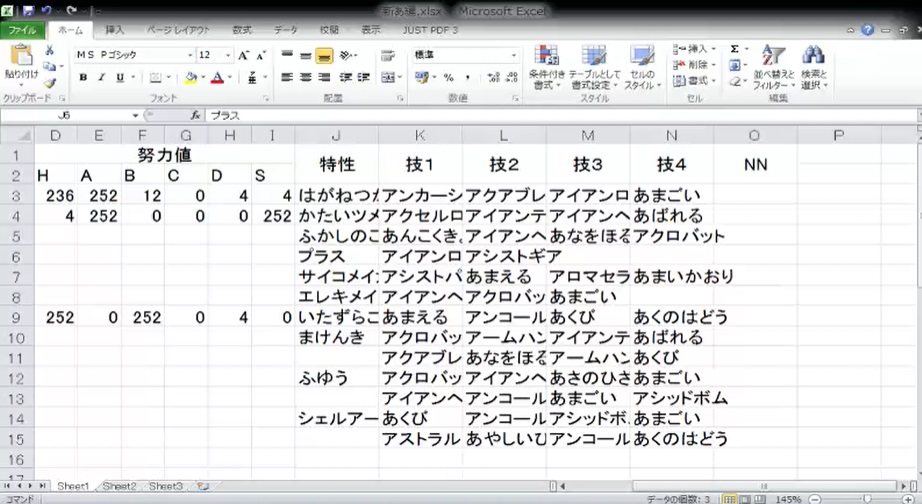This screenshot has width=922, height=504.
Task: Switch to Sheet2 worksheet tab
Action: coord(119,486)
